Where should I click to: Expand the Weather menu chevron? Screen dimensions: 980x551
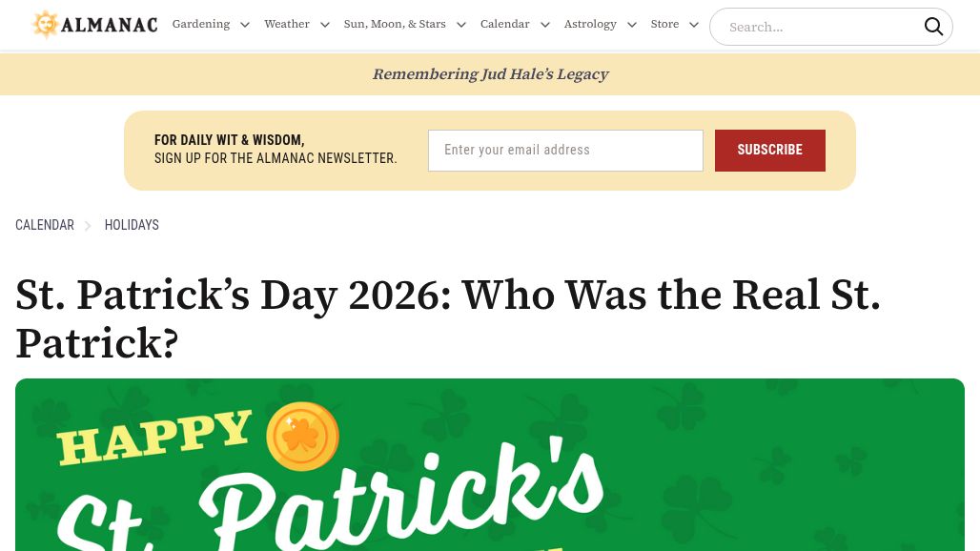[x=325, y=25]
